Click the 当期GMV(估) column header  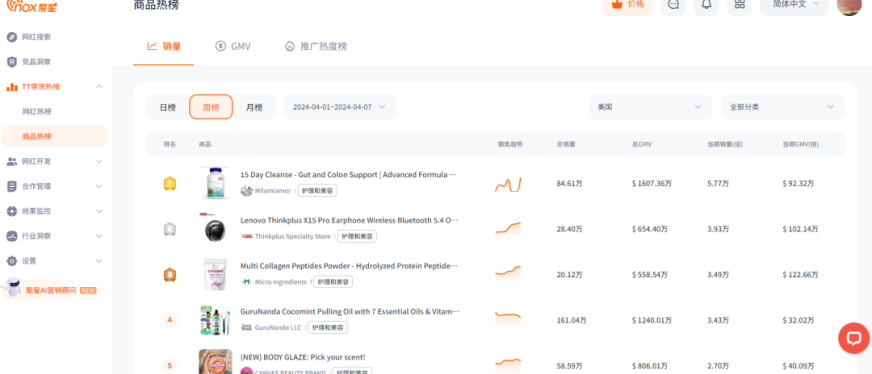[801, 144]
